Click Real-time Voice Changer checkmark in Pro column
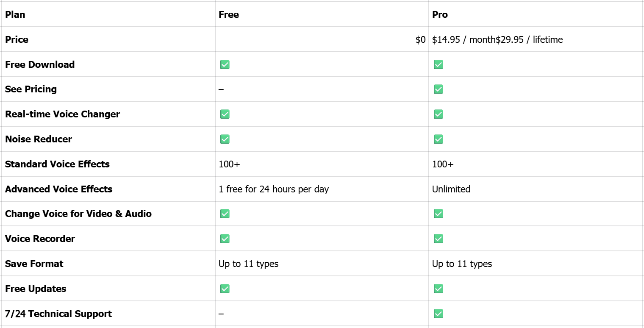644x328 pixels. pyautogui.click(x=438, y=114)
